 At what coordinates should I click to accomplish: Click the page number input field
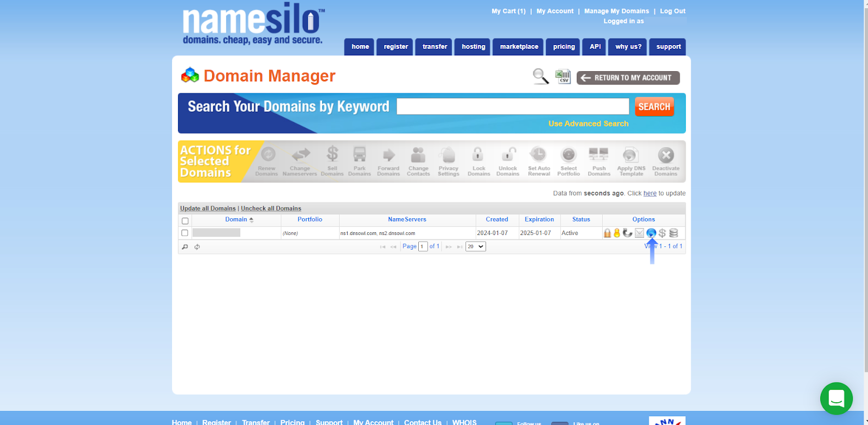pyautogui.click(x=423, y=246)
